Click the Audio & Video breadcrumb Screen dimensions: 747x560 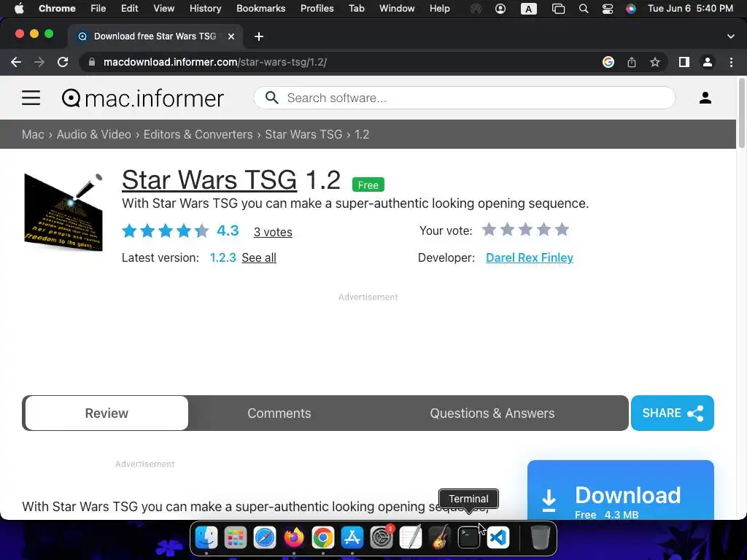point(94,134)
